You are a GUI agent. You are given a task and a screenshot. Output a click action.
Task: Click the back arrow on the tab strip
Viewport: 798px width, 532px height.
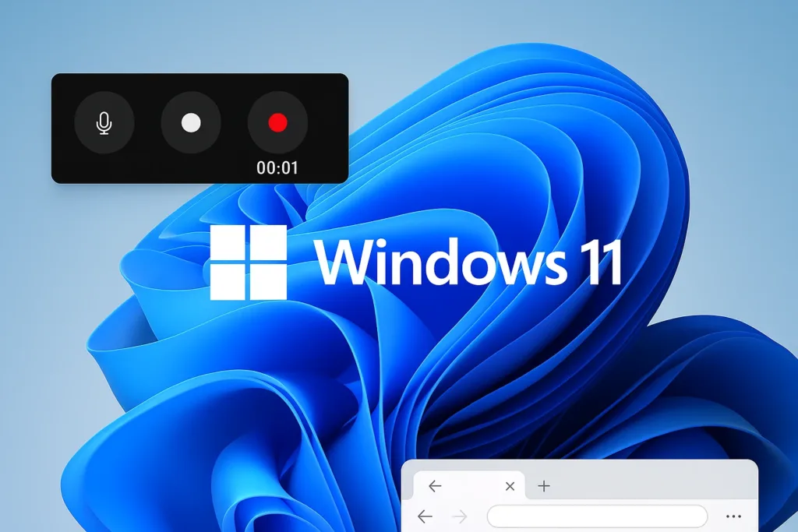(435, 485)
